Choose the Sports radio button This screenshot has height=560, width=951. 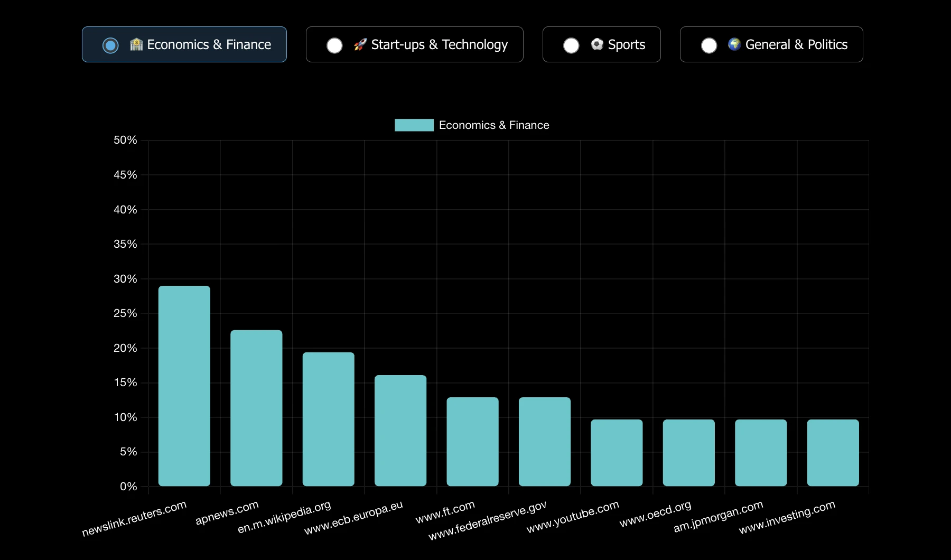coord(571,45)
